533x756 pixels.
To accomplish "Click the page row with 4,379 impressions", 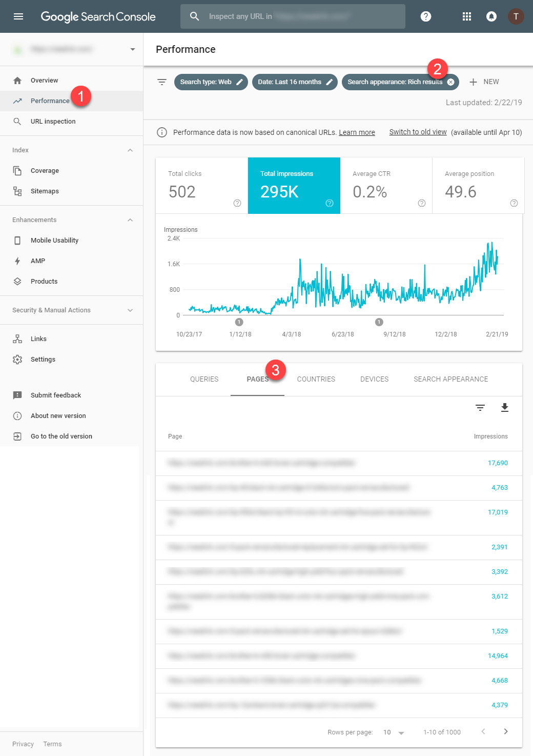I will pyautogui.click(x=339, y=705).
